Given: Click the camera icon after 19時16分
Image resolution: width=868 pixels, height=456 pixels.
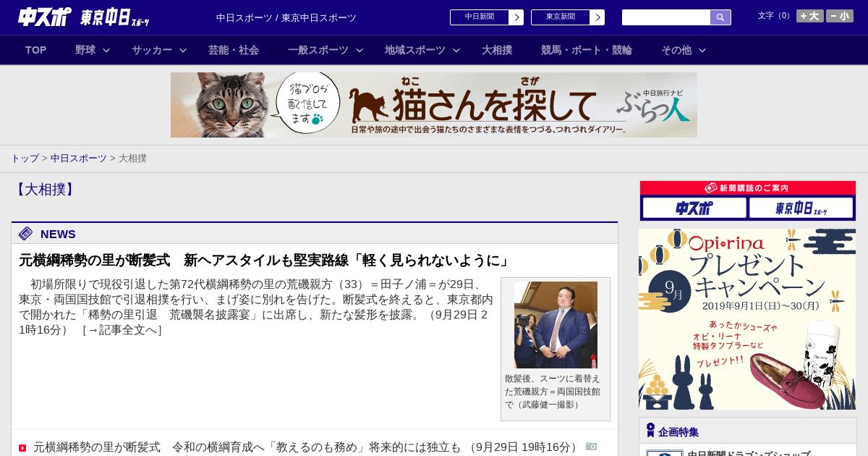Looking at the screenshot, I should [x=591, y=447].
